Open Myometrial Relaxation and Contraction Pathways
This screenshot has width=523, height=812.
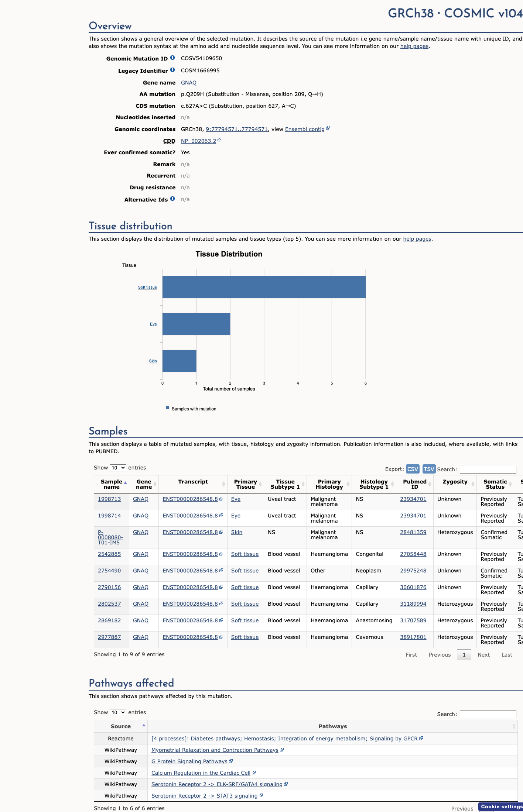click(x=215, y=750)
